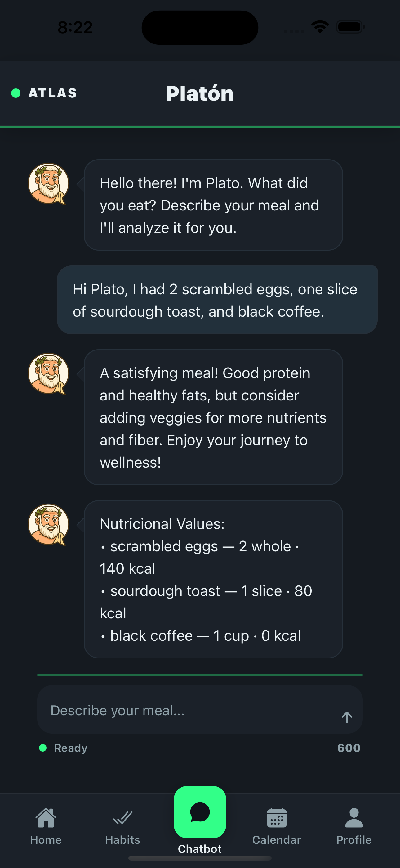
Task: Tap the Platón header title
Action: point(200,93)
